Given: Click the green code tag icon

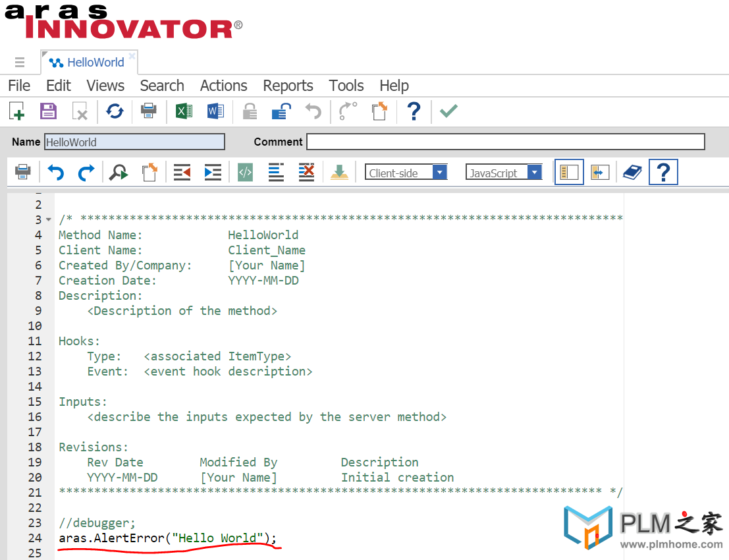Looking at the screenshot, I should pyautogui.click(x=245, y=173).
